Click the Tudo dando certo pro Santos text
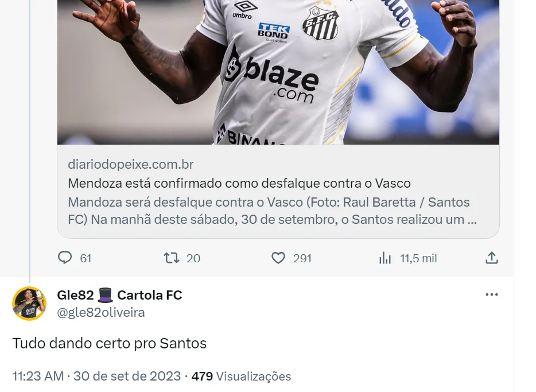This screenshot has width=536, height=392. (x=110, y=343)
